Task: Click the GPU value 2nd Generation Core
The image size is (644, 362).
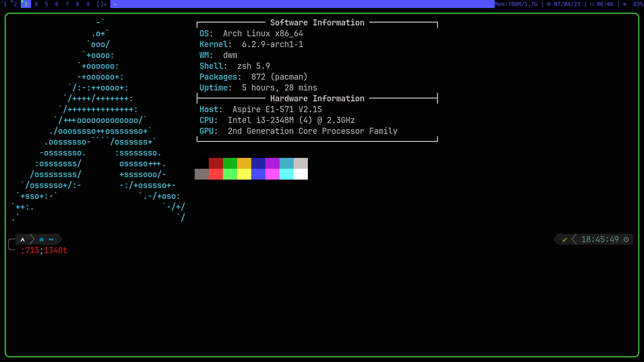Action: point(313,131)
